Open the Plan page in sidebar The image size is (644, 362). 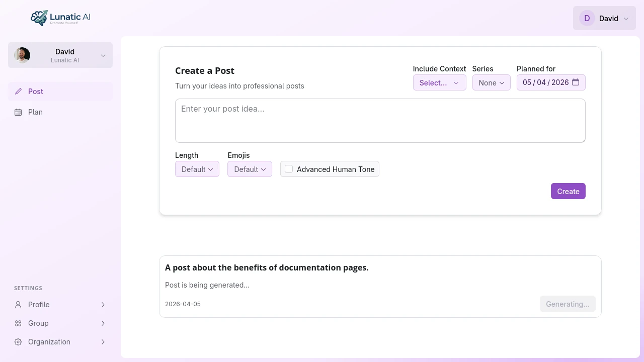(x=60, y=112)
